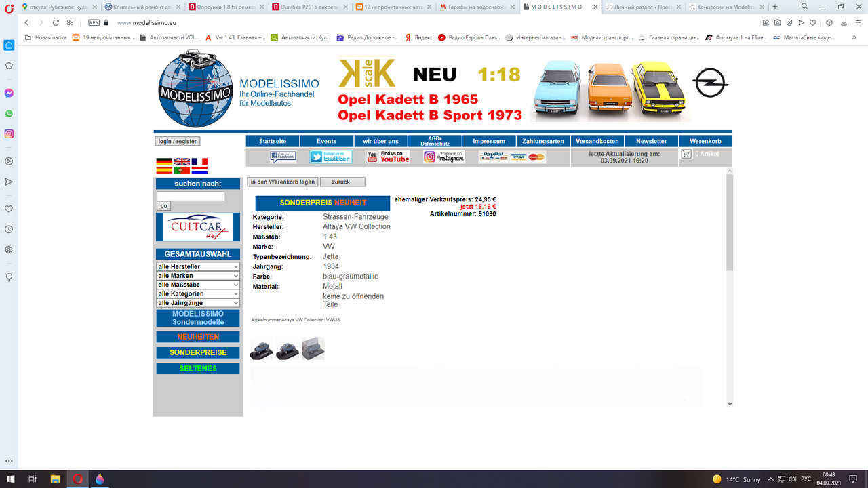Open the Follow us on Instagram icon
Image resolution: width=868 pixels, height=488 pixels.
pyautogui.click(x=443, y=157)
